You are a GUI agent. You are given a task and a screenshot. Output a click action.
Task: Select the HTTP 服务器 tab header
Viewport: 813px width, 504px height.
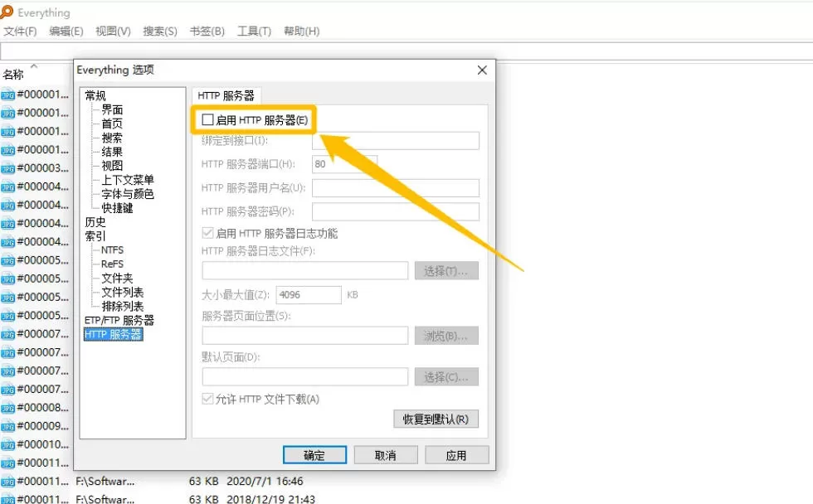tap(226, 96)
